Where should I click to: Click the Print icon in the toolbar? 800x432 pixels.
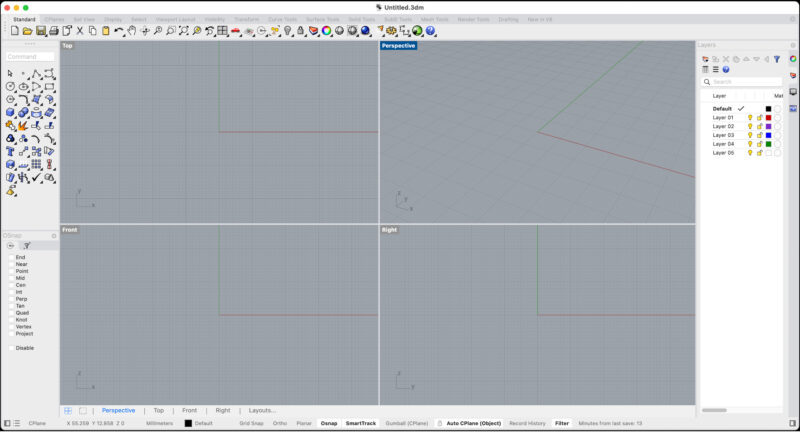coord(54,31)
